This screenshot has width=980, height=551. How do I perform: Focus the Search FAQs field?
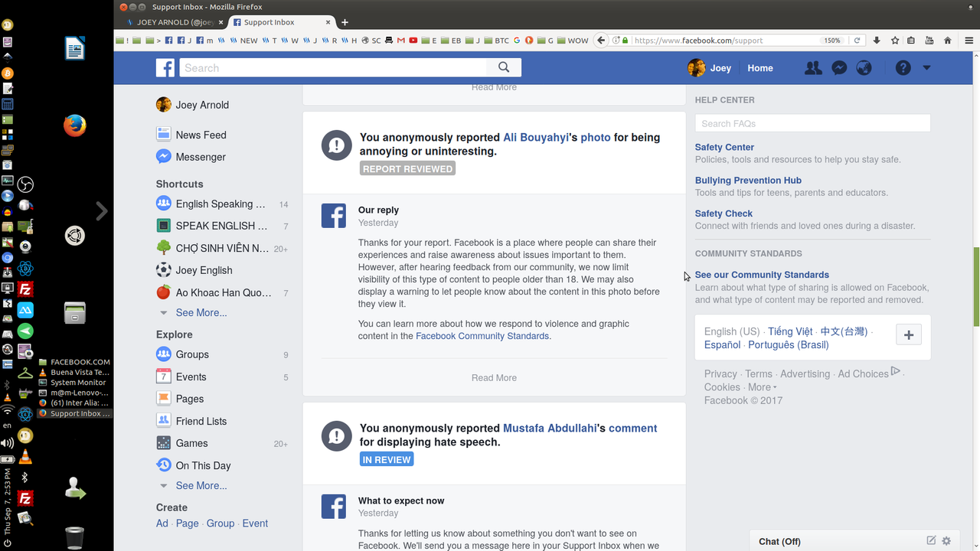[x=812, y=123]
